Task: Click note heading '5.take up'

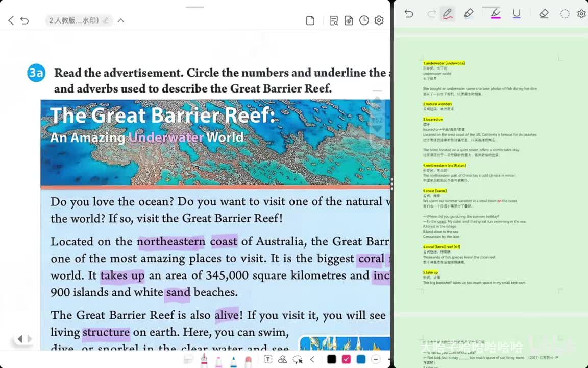Action: pos(430,272)
